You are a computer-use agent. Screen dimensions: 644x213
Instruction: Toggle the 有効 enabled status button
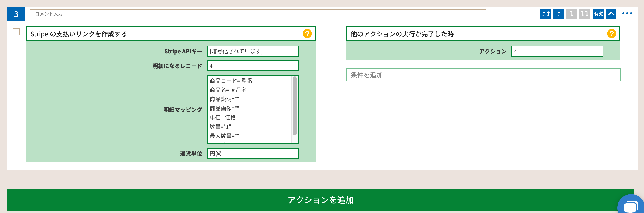599,14
